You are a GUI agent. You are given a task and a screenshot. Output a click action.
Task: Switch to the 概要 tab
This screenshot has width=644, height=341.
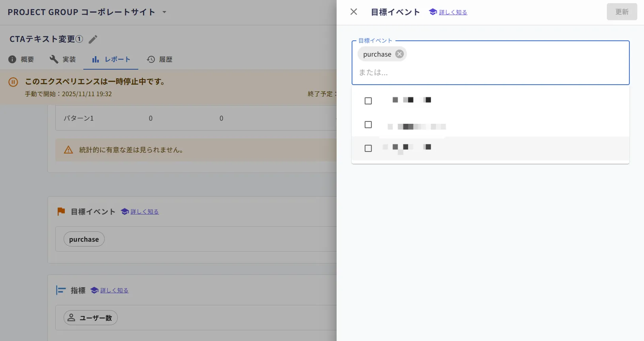click(21, 59)
